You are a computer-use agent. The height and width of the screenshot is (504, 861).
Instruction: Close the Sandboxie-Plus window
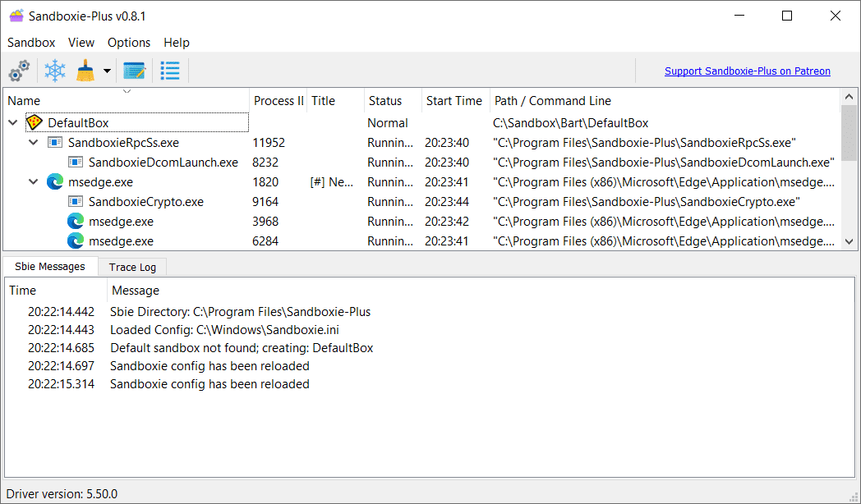point(836,16)
